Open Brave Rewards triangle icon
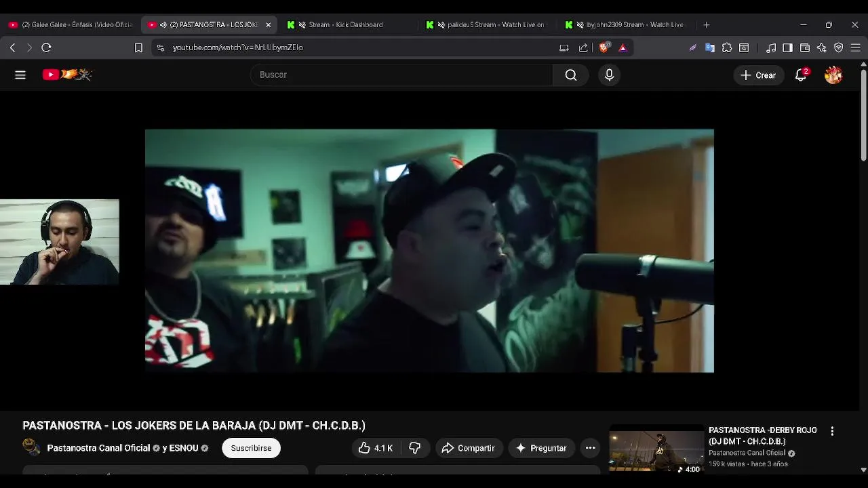The image size is (868, 488). pyautogui.click(x=623, y=47)
